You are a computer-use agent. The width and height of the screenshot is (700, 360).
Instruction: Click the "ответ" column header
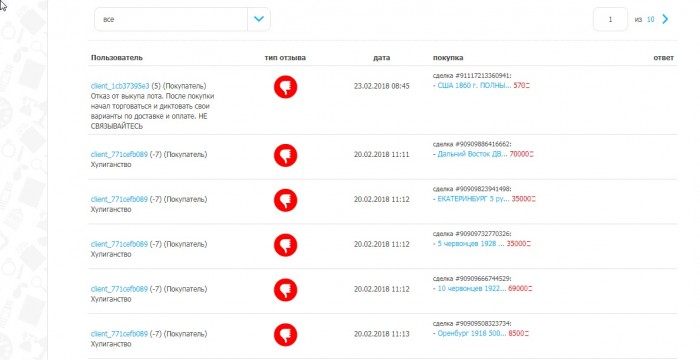point(663,58)
